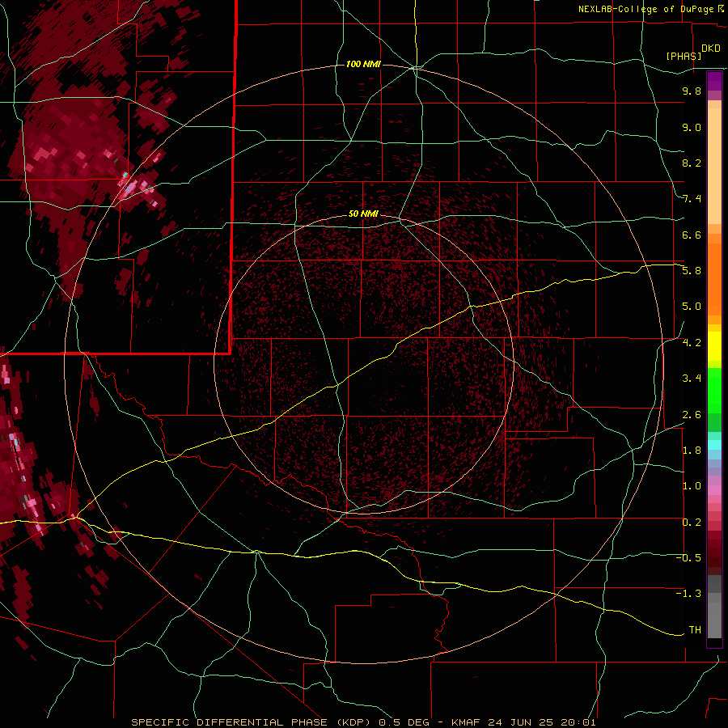Viewport: 728px width, 728px height.
Task: Select the 3.4 value on the color scale
Action: 692,379
